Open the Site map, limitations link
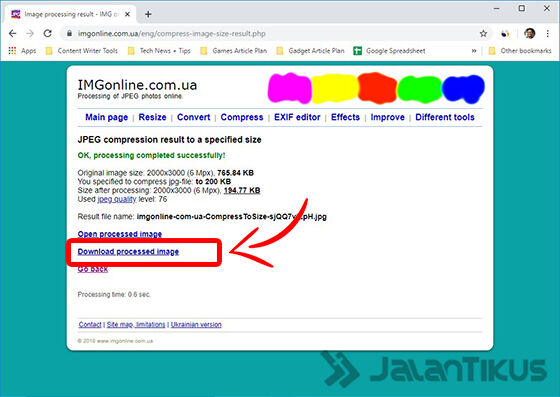Viewport: 560px width, 397px height. pyautogui.click(x=136, y=325)
